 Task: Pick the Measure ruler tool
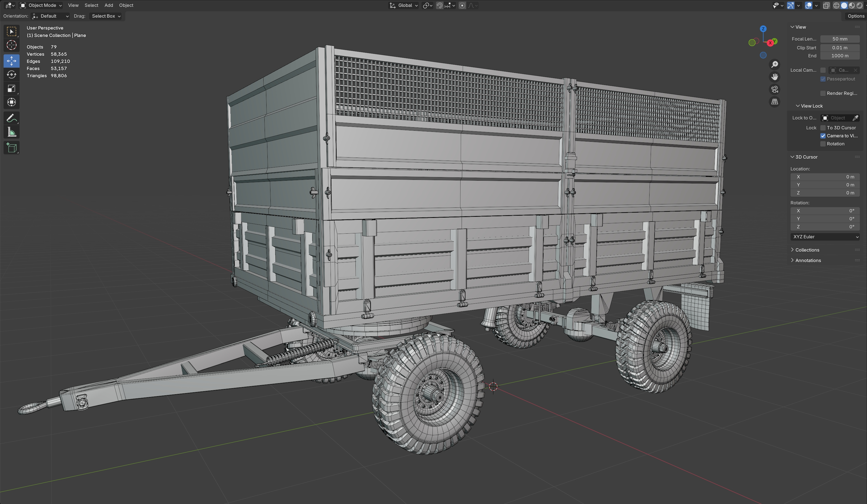click(x=11, y=132)
